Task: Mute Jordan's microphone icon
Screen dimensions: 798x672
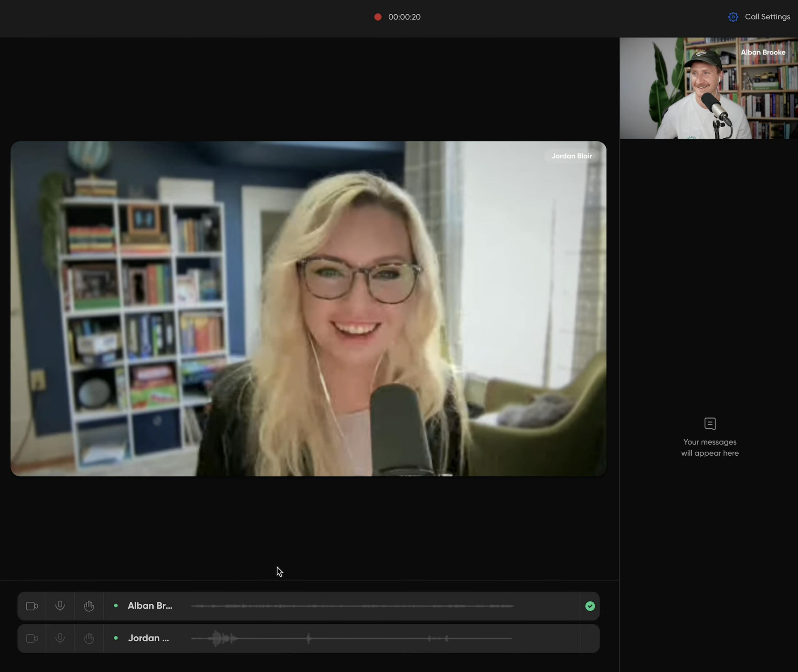Action: 60,638
